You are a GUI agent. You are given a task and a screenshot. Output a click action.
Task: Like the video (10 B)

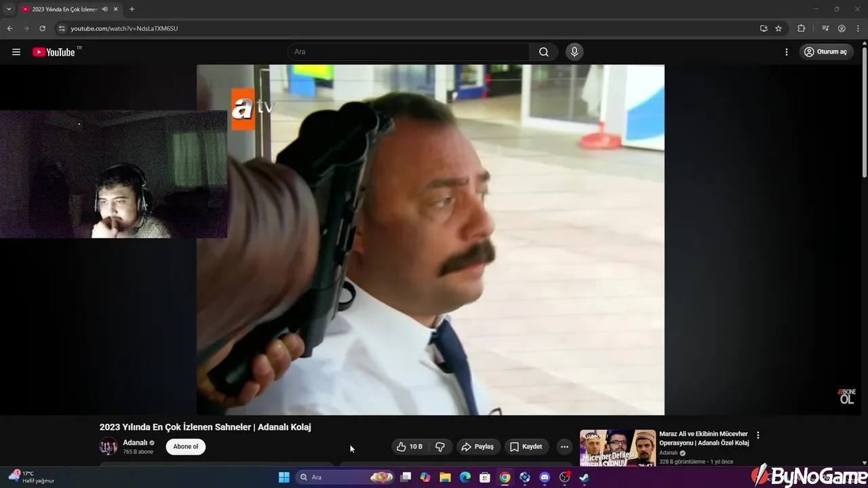click(x=410, y=447)
